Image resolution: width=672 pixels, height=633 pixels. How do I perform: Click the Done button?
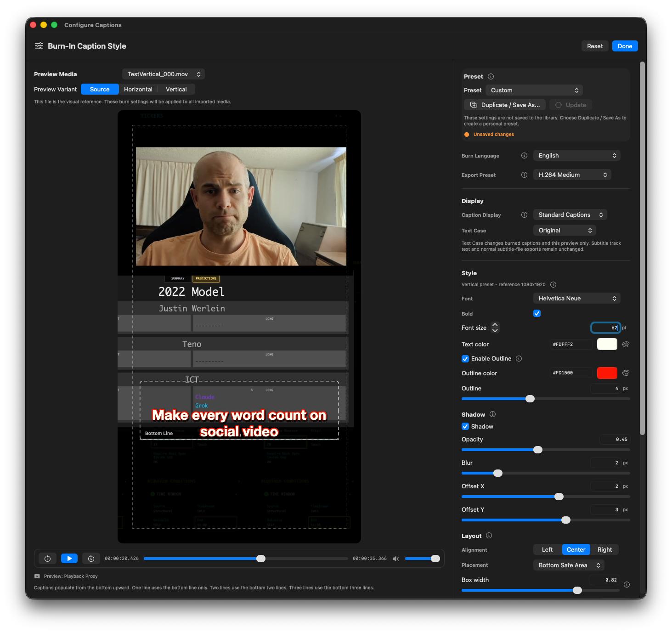[x=625, y=46]
